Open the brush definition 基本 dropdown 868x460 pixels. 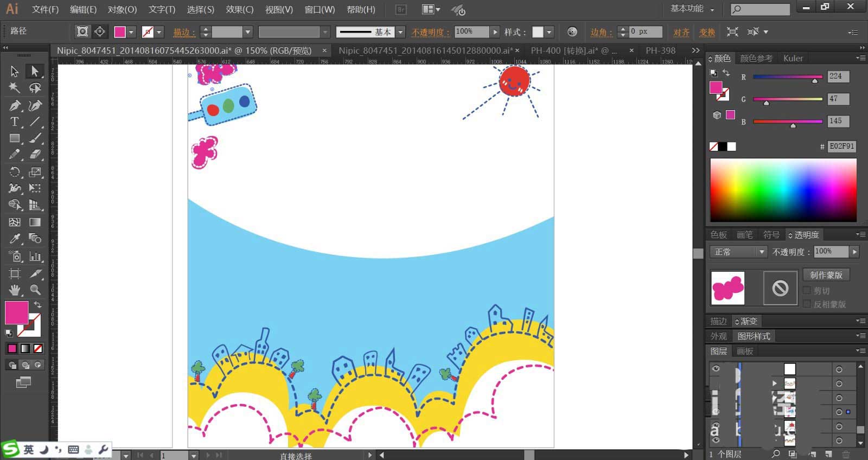point(400,32)
